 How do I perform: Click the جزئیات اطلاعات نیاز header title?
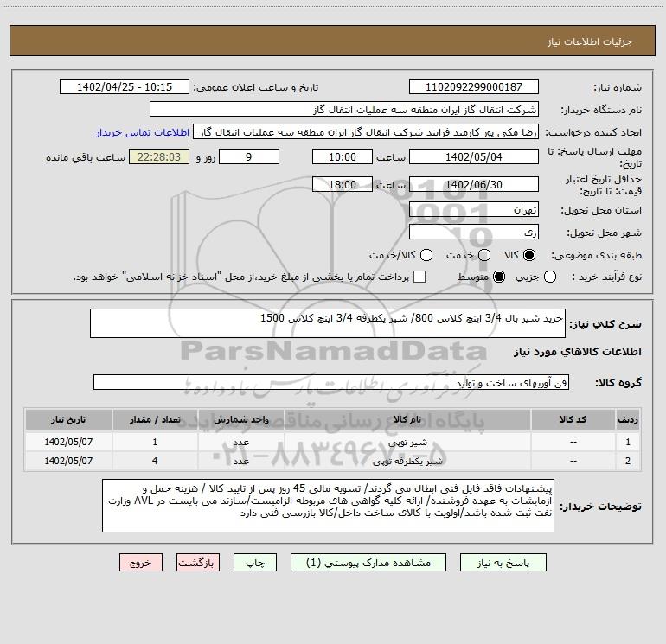tap(589, 41)
